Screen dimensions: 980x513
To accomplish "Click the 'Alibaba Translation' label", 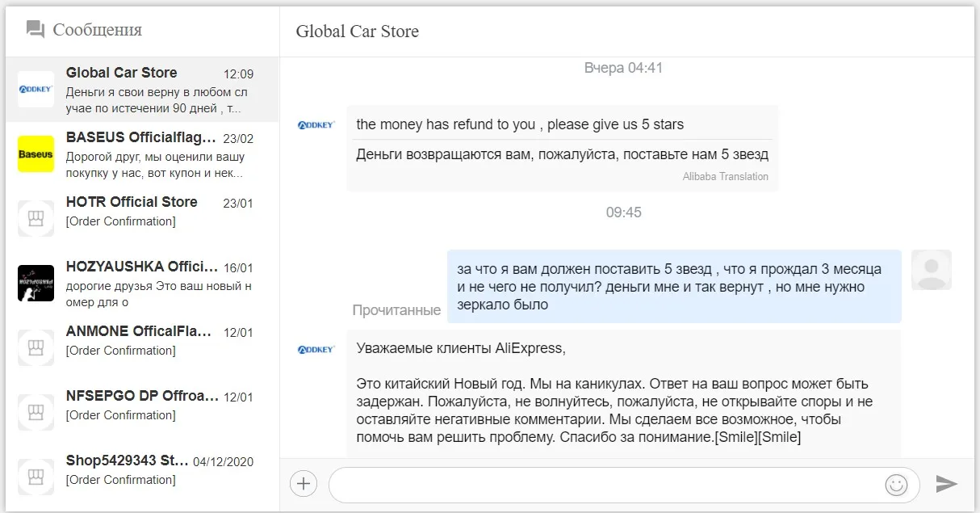I will (x=726, y=176).
